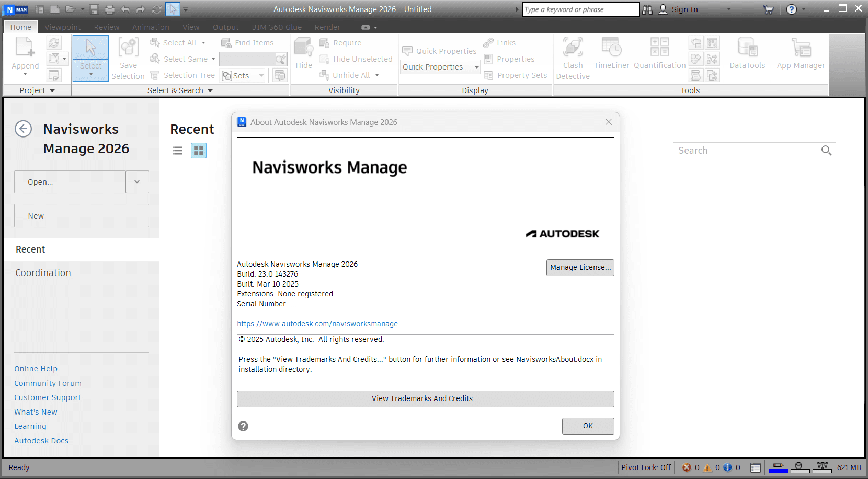Open the Customize Quick Access Toolbar arrow
Image resolution: width=868 pixels, height=479 pixels.
(x=186, y=9)
